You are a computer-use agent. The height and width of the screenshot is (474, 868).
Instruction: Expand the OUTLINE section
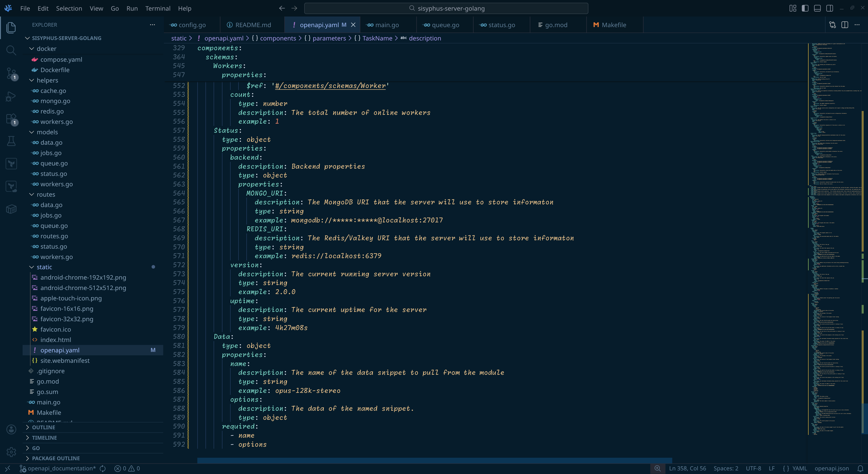click(43, 427)
